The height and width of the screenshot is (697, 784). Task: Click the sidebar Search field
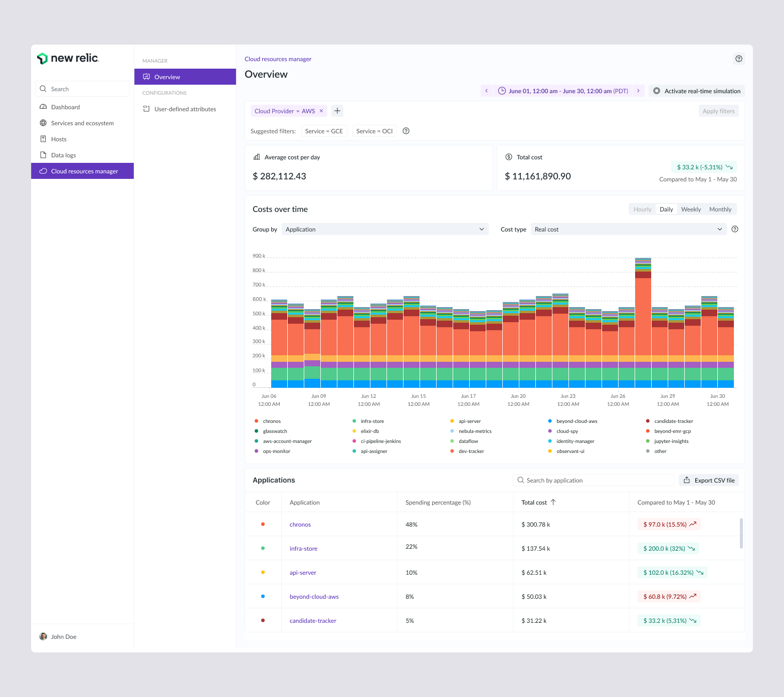tap(82, 89)
